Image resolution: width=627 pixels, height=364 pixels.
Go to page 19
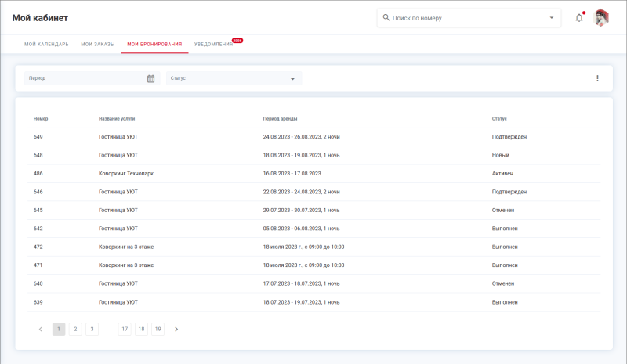point(158,330)
